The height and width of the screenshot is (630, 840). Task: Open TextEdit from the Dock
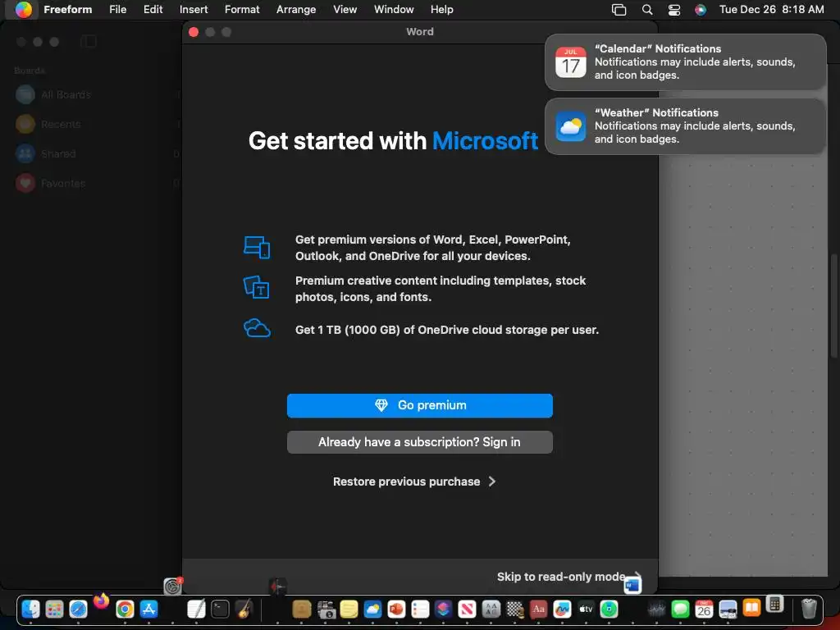tap(196, 609)
